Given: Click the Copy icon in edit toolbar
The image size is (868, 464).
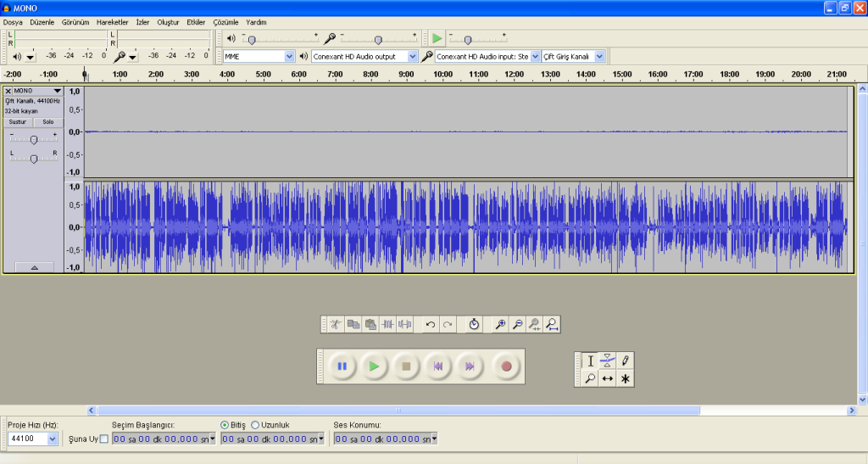Looking at the screenshot, I should click(x=353, y=325).
